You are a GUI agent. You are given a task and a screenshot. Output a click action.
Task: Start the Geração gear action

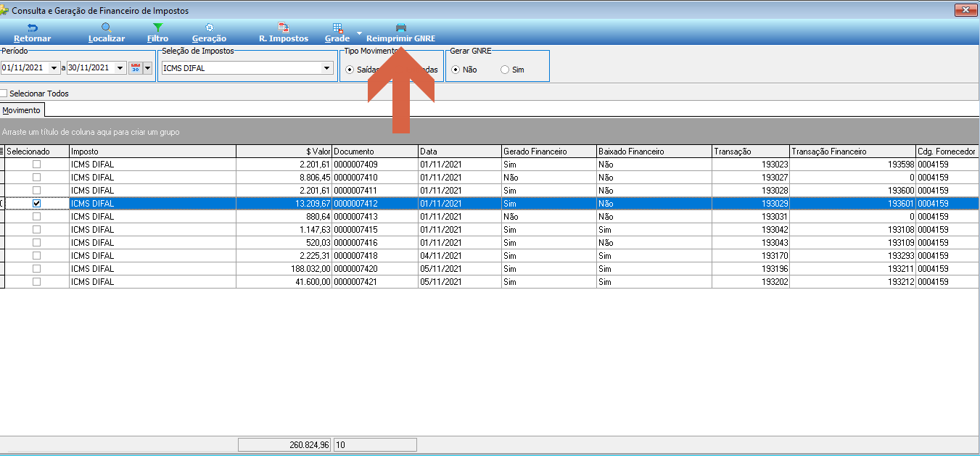[x=209, y=33]
